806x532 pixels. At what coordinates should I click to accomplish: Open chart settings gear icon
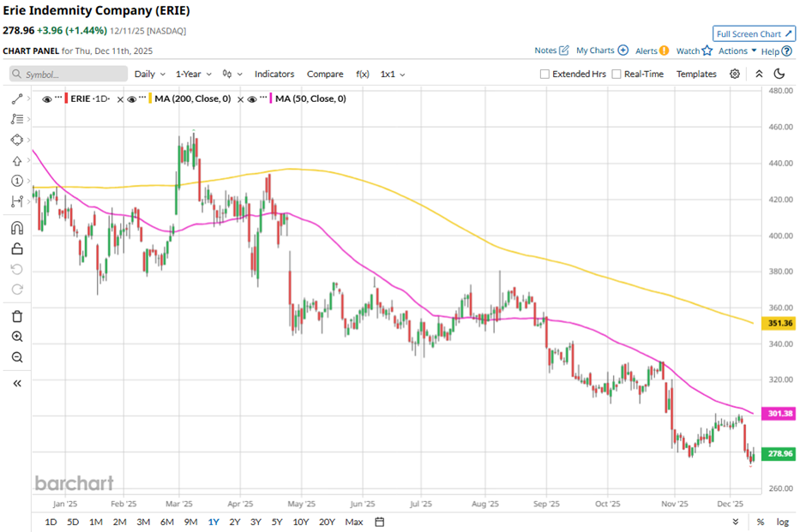coord(735,75)
